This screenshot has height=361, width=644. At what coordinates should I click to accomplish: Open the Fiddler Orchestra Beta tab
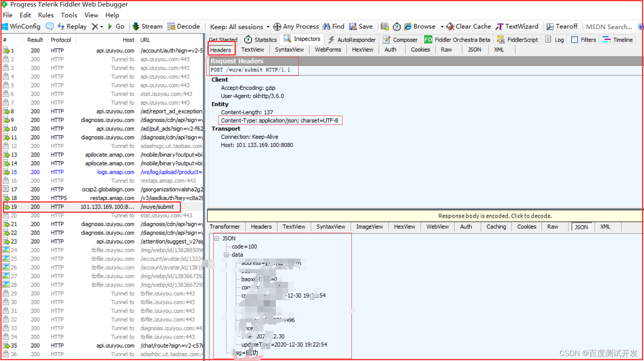pos(458,40)
